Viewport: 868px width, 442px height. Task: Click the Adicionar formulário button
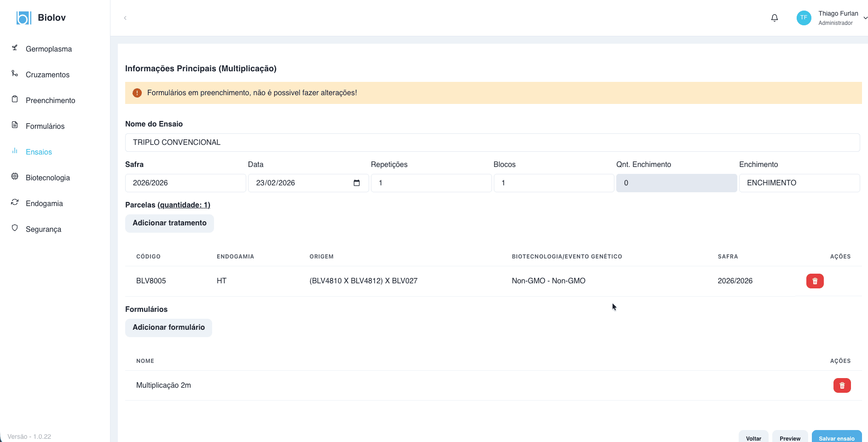pos(168,327)
